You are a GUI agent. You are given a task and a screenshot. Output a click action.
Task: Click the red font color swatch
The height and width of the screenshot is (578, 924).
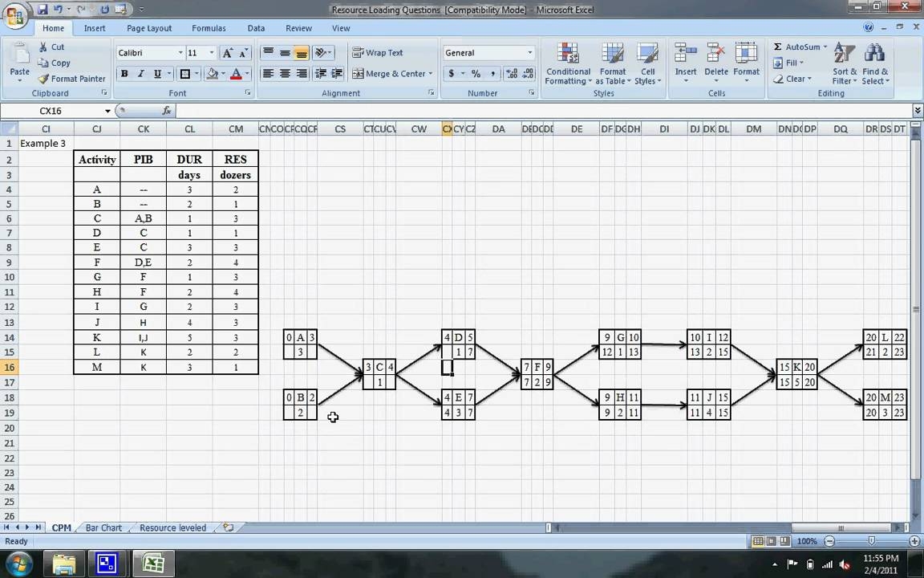tap(236, 74)
